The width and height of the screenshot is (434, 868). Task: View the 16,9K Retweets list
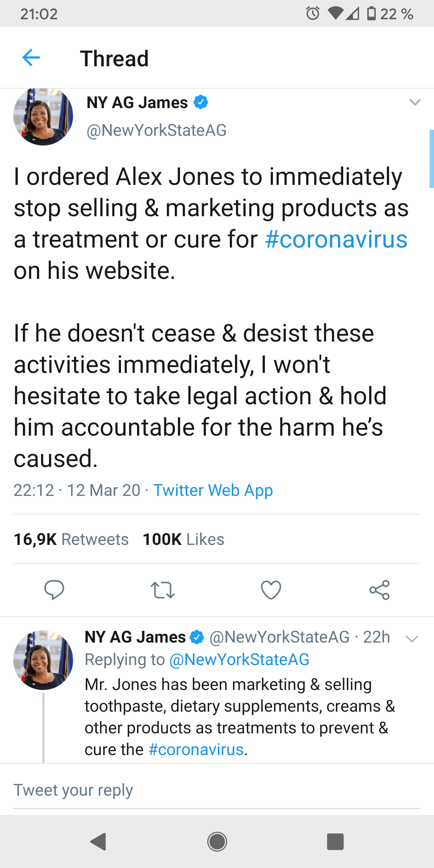coord(71,539)
